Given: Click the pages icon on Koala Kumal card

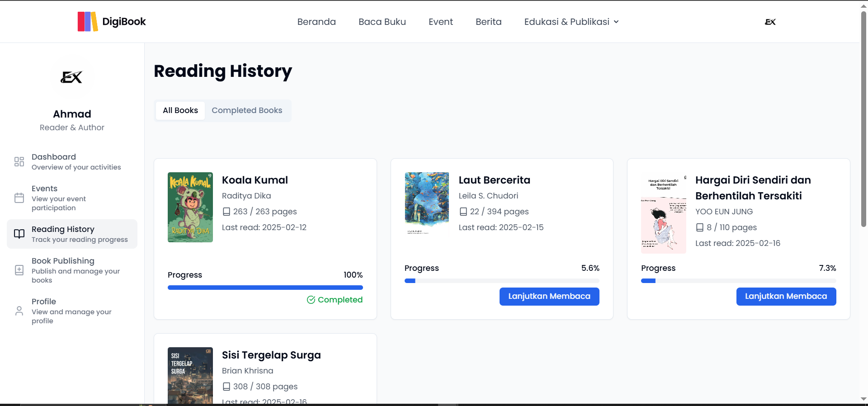Looking at the screenshot, I should coord(226,212).
